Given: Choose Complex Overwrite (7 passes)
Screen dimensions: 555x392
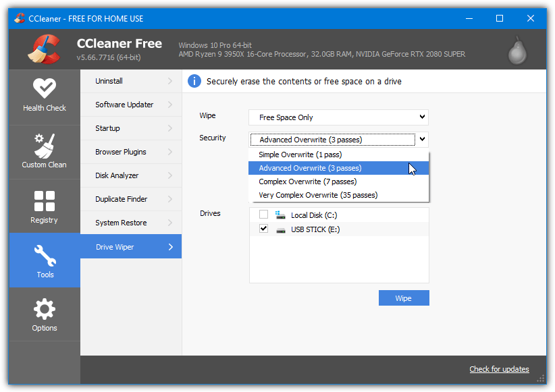Looking at the screenshot, I should pos(338,181).
